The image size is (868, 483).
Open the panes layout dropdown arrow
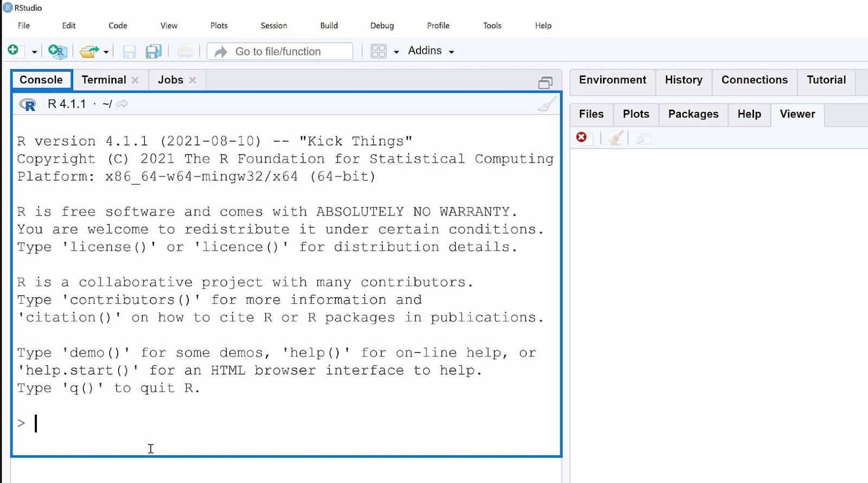point(397,52)
